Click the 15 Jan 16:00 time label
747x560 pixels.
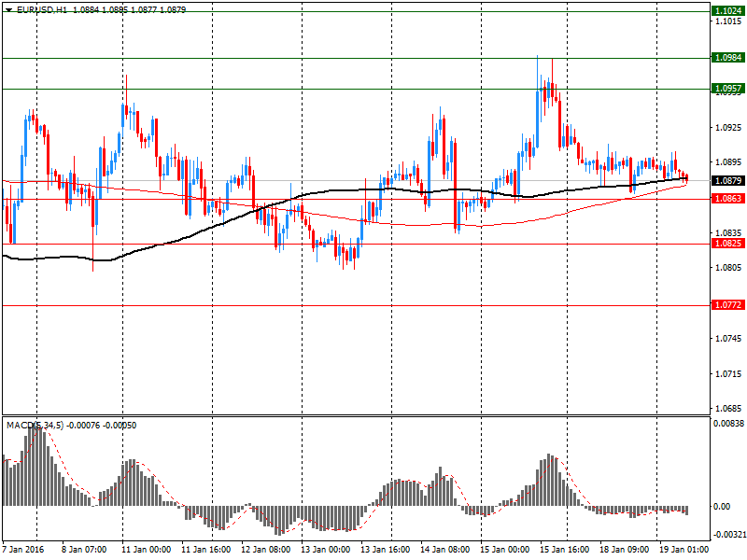click(565, 550)
